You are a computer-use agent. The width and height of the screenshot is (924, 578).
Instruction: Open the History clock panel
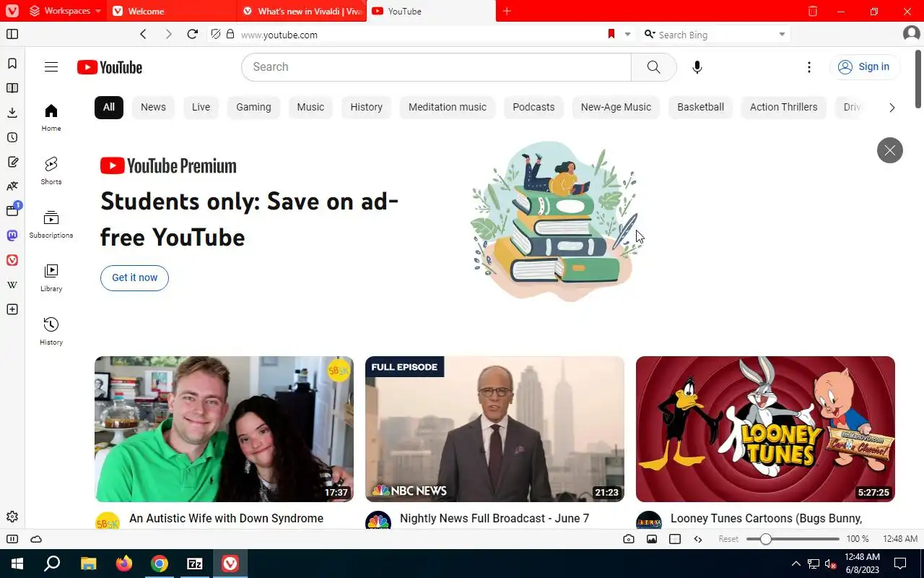pos(12,137)
